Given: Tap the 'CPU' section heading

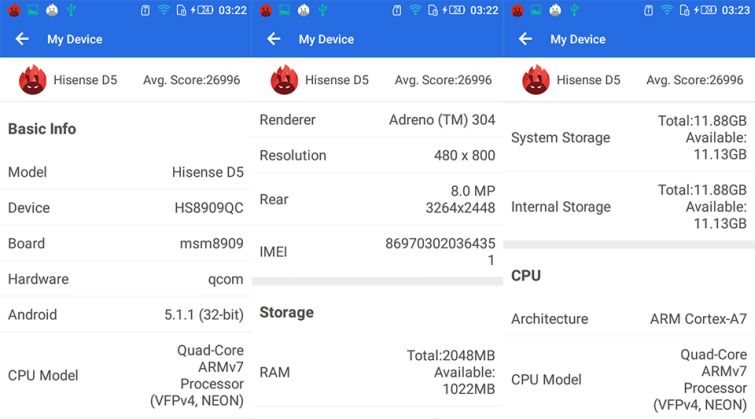Looking at the screenshot, I should tap(526, 275).
